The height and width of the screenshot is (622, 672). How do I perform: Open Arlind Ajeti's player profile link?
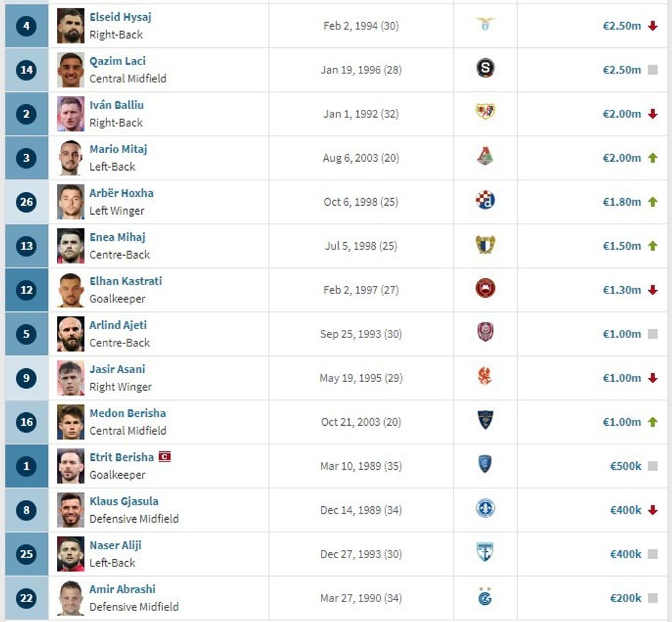(118, 325)
